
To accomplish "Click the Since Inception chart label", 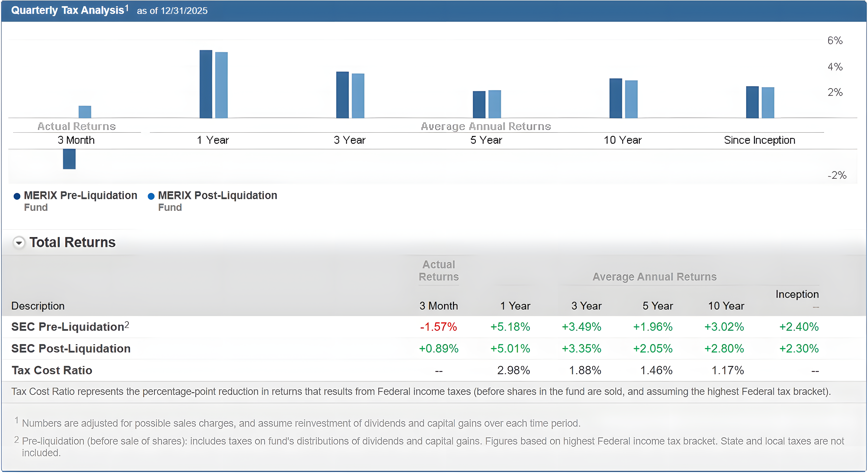I will pyautogui.click(x=759, y=140).
